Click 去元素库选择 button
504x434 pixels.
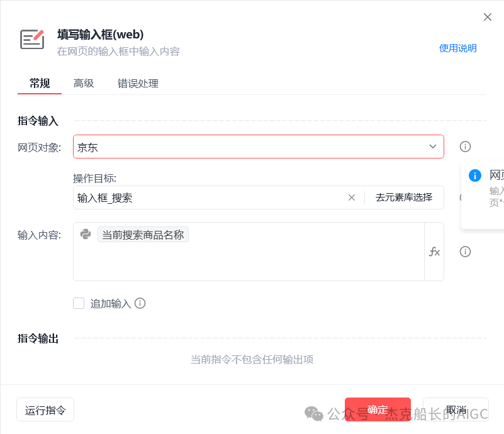pos(404,198)
